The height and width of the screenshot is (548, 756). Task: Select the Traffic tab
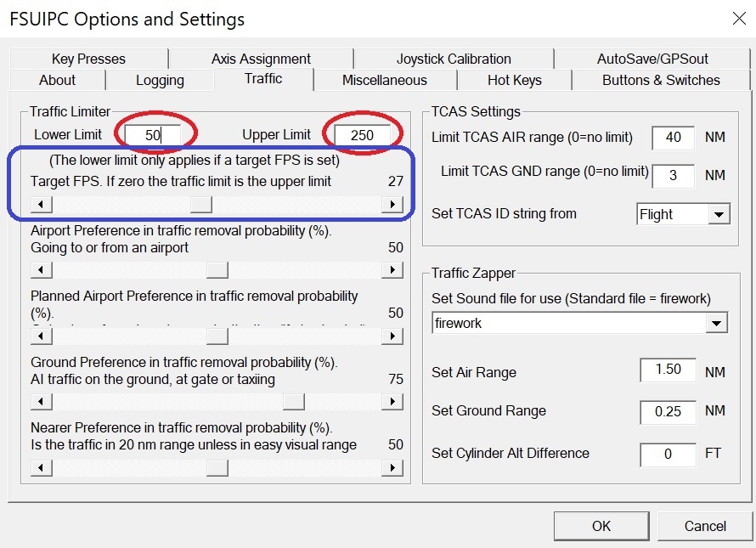[263, 79]
